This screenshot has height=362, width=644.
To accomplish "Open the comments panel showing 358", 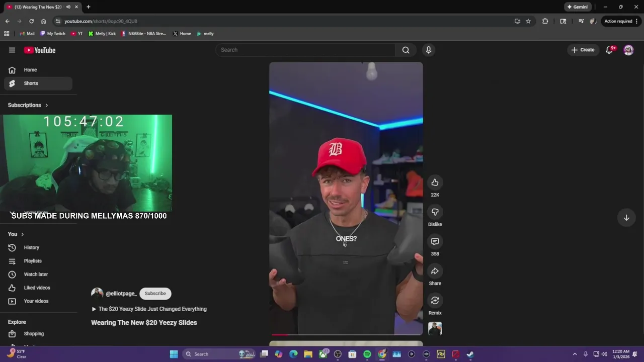I will coord(435,241).
